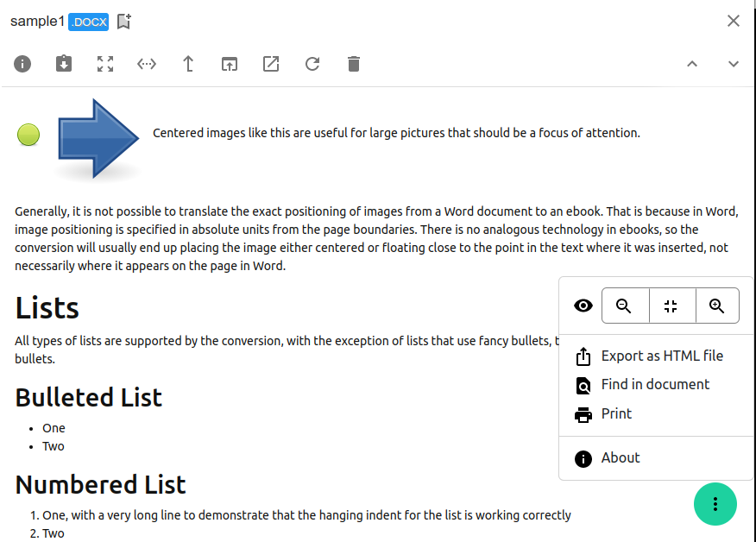Upload a new version of the file

coord(187,64)
